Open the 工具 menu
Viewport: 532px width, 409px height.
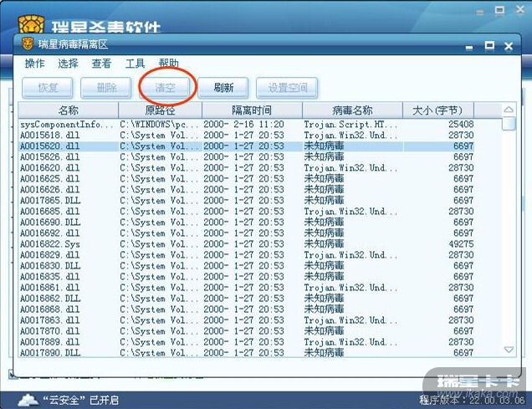click(135, 64)
